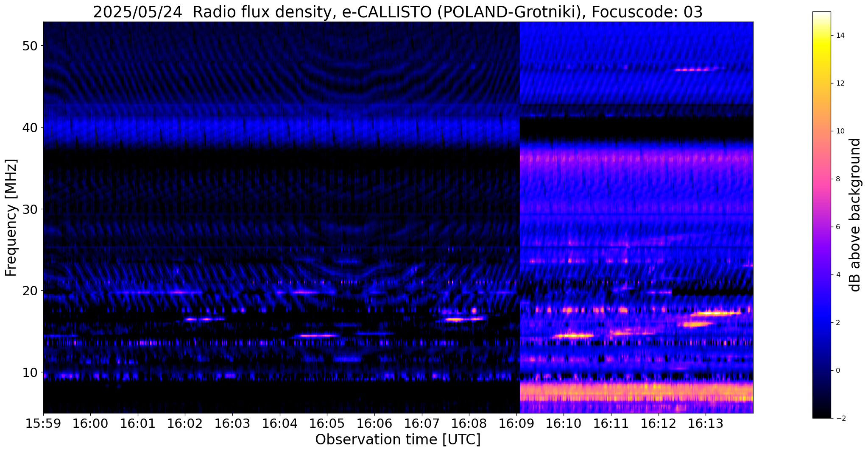The width and height of the screenshot is (868, 452).
Task: Click the 16:02 time tick label
Action: point(185,424)
